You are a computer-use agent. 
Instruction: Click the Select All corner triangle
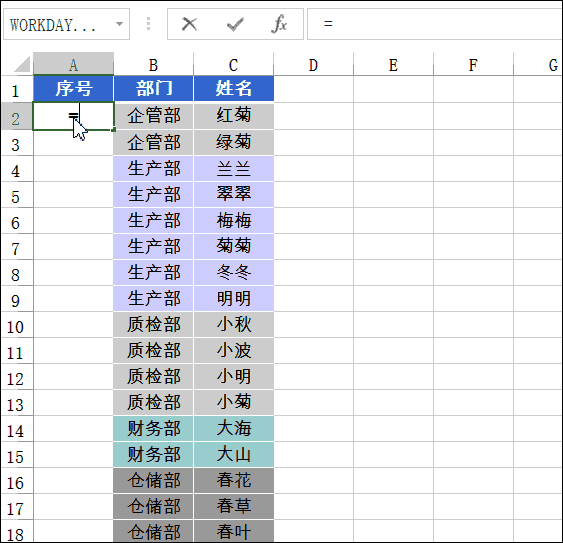(22, 64)
